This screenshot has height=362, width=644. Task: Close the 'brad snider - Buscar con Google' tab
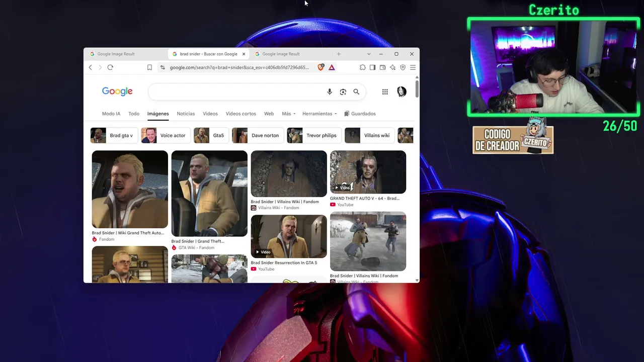[x=244, y=54]
